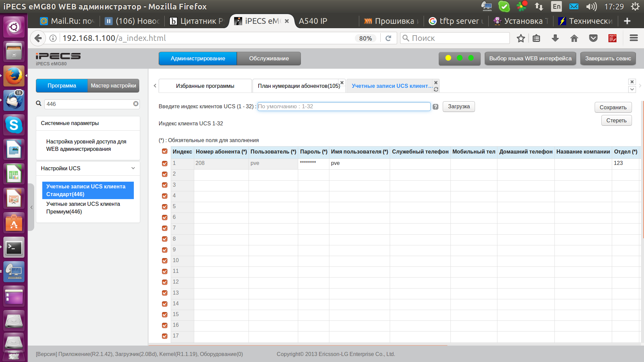Uncheck the checkbox for index 1
This screenshot has width=644, height=362.
[x=165, y=163]
